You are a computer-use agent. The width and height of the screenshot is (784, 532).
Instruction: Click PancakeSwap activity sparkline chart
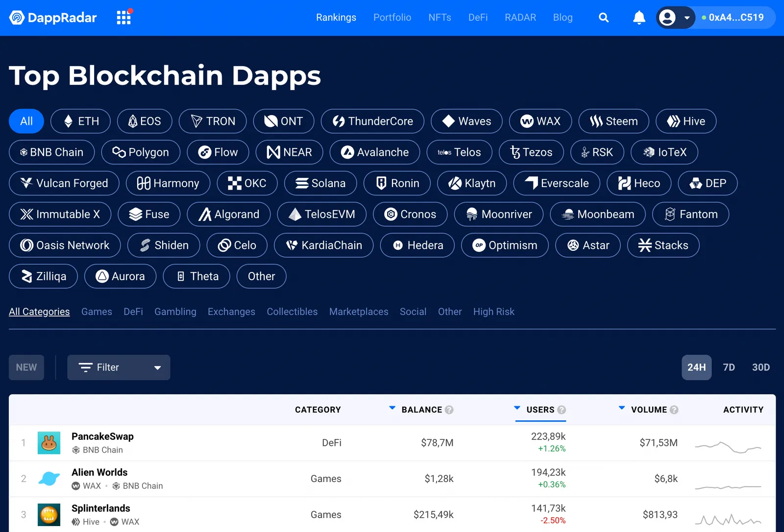(728, 447)
